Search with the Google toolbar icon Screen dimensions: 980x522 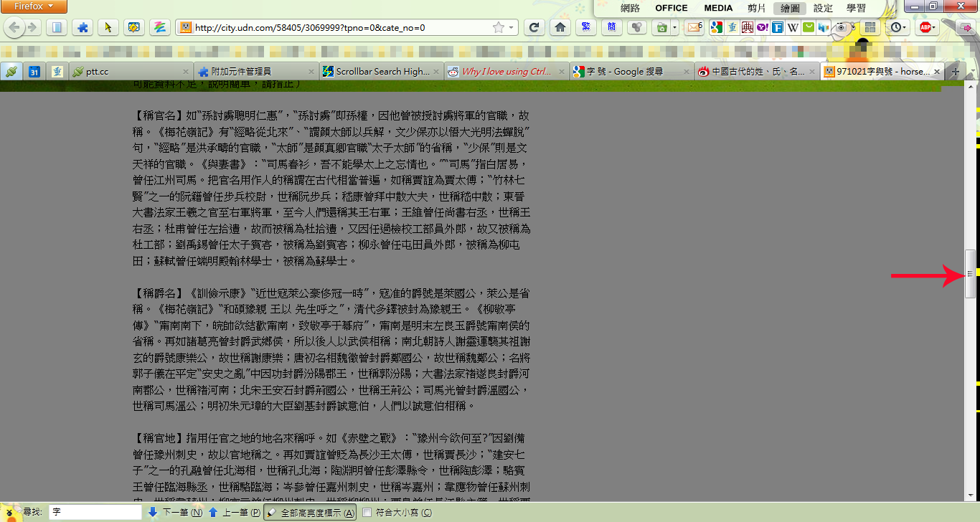click(x=716, y=28)
